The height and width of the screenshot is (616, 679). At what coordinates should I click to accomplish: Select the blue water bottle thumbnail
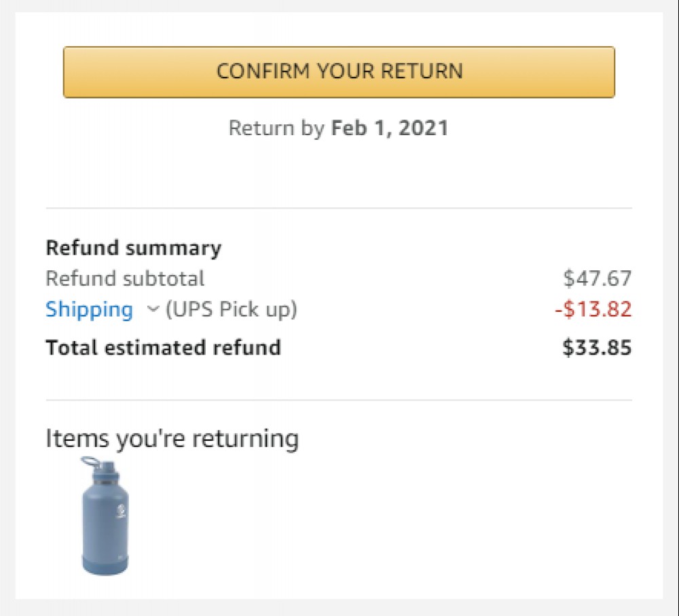click(105, 516)
